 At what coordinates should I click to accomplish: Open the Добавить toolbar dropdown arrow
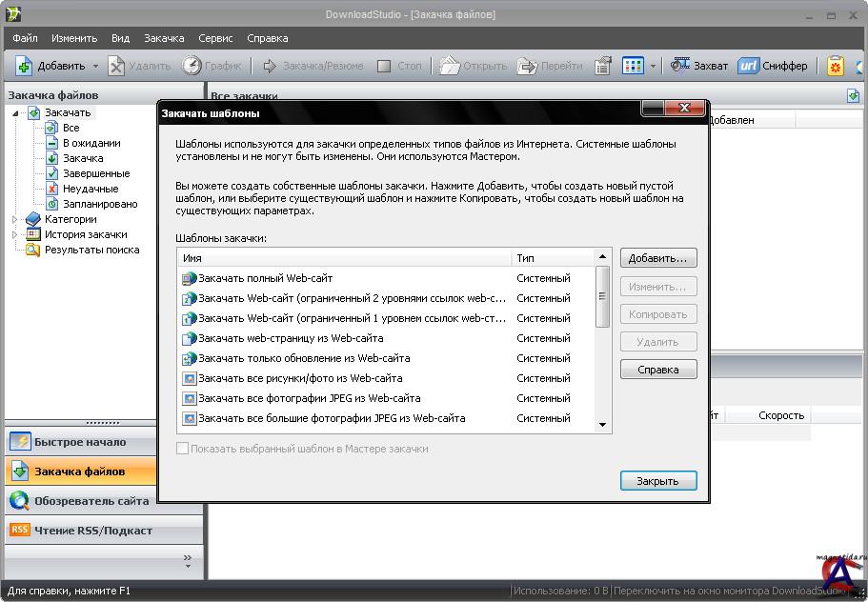point(96,66)
